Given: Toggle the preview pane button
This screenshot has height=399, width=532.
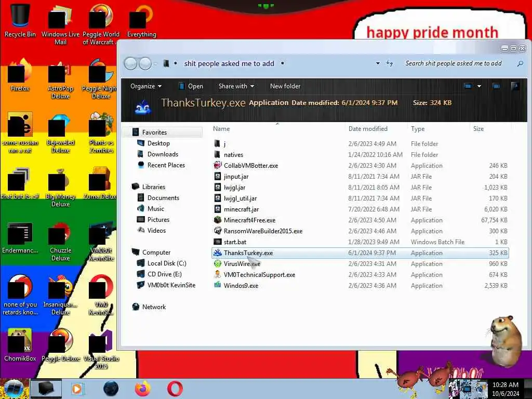Looking at the screenshot, I should pos(496,86).
